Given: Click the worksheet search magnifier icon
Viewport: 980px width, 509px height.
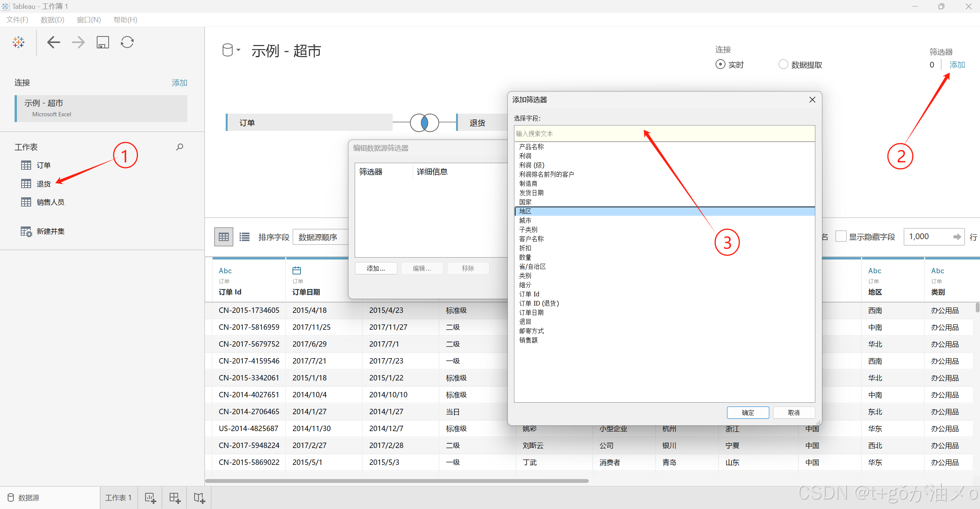Looking at the screenshot, I should (179, 147).
